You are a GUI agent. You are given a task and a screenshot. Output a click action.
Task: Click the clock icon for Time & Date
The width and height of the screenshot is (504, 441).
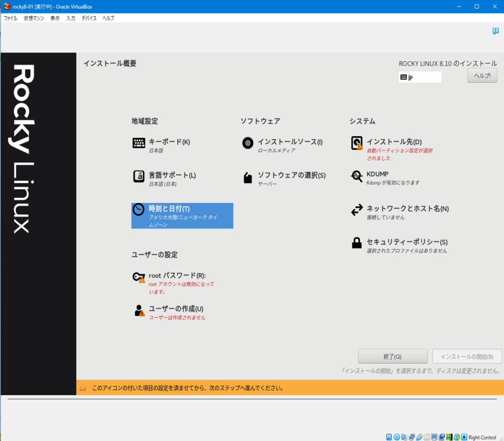[x=138, y=209]
